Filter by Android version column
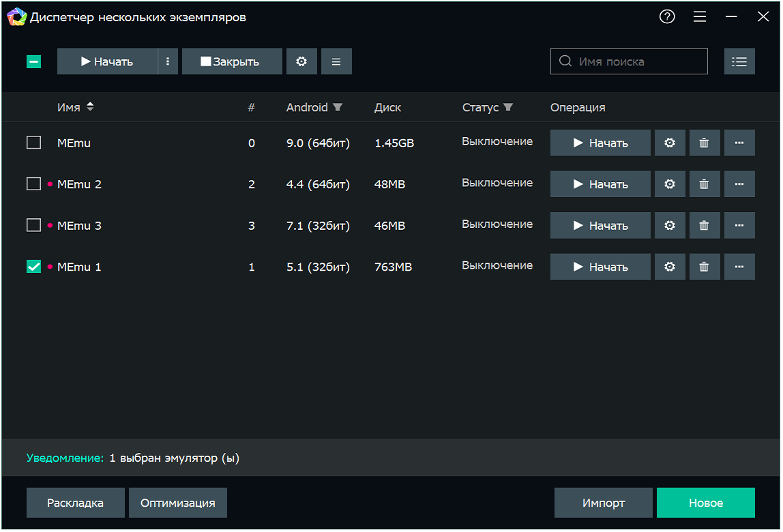This screenshot has height=532, width=783. tap(338, 107)
